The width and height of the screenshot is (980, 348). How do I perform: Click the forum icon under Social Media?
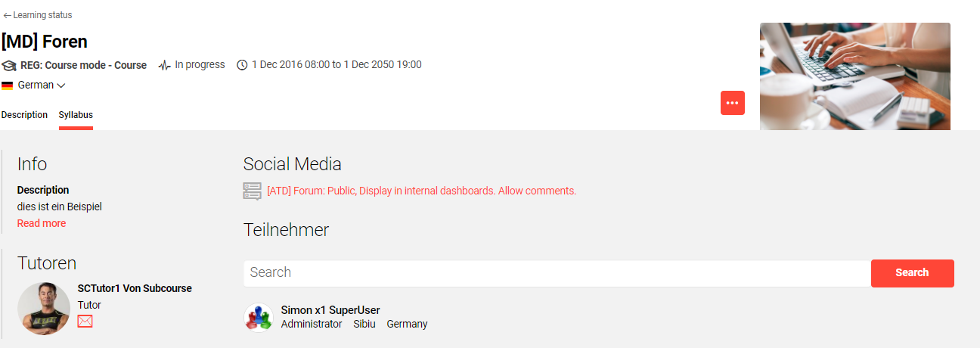[252, 191]
